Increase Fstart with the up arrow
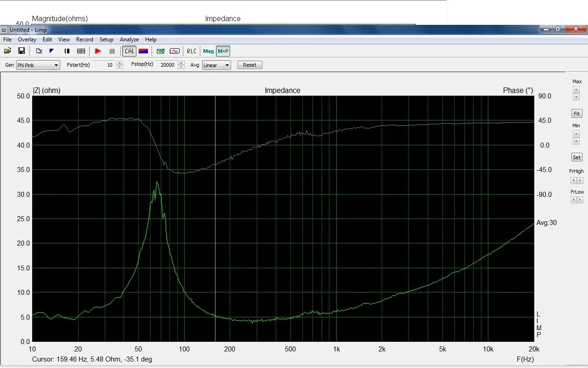The width and height of the screenshot is (588, 368). [x=120, y=63]
